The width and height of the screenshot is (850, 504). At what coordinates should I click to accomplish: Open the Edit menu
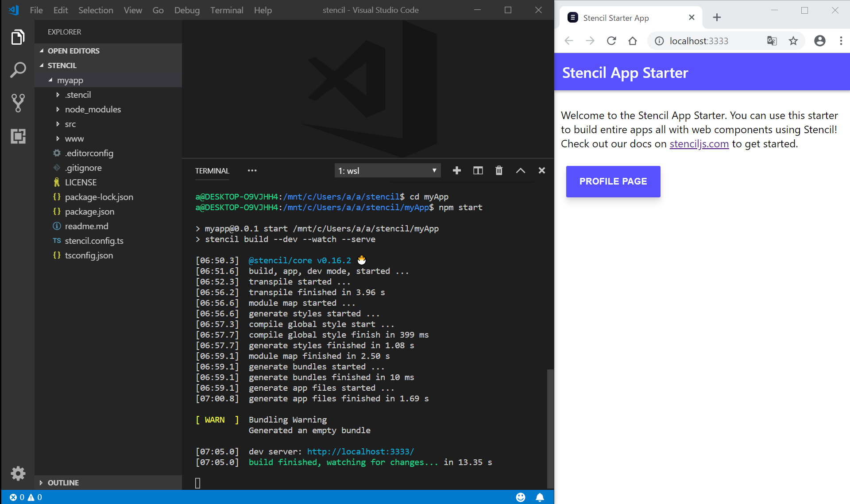pos(61,10)
